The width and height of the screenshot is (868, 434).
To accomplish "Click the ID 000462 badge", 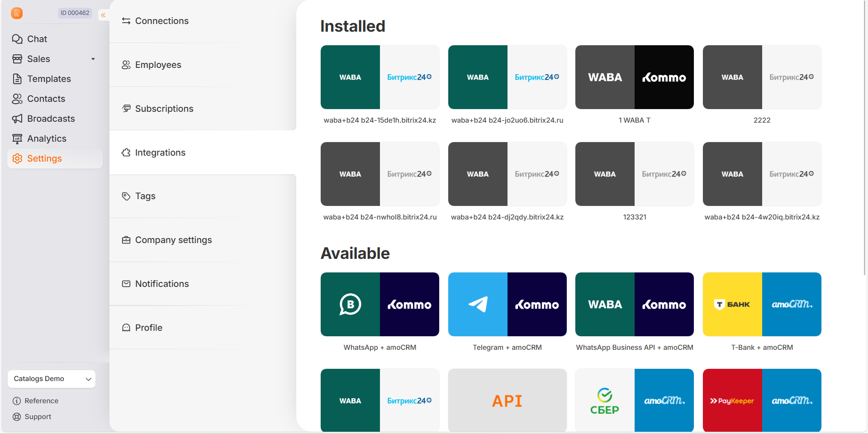I will pos(75,13).
